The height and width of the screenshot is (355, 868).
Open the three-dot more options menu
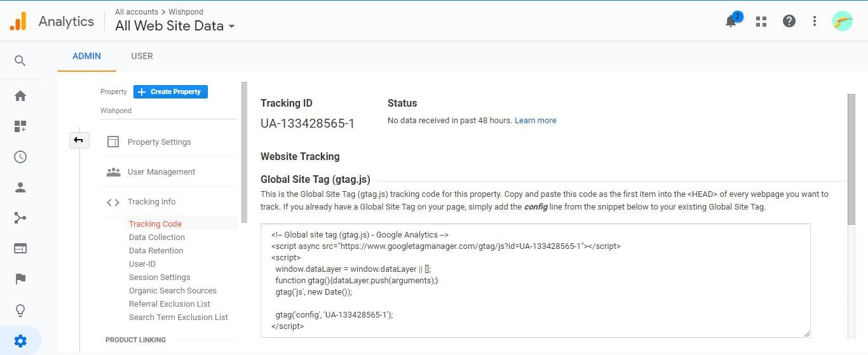click(x=815, y=22)
